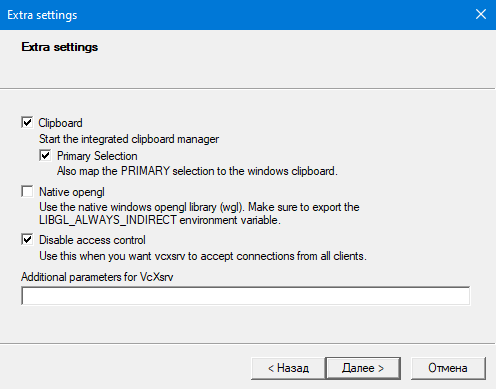Click the Clipboard label text
This screenshot has width=496, height=389.
pyautogui.click(x=60, y=123)
